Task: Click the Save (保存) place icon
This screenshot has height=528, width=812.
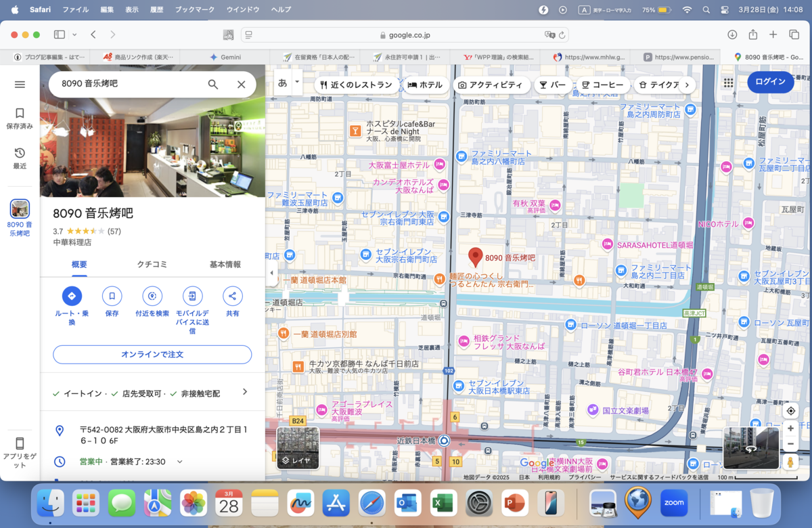Action: pyautogui.click(x=112, y=296)
